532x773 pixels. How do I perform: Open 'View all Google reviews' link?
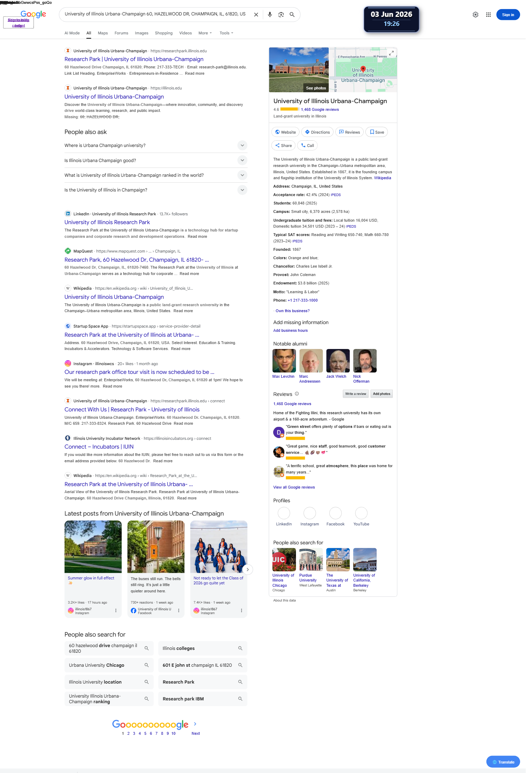pos(294,487)
